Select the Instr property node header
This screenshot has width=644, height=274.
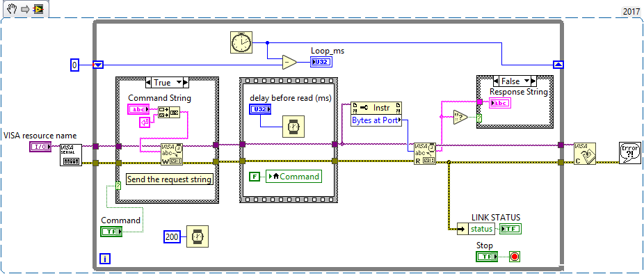click(x=376, y=108)
